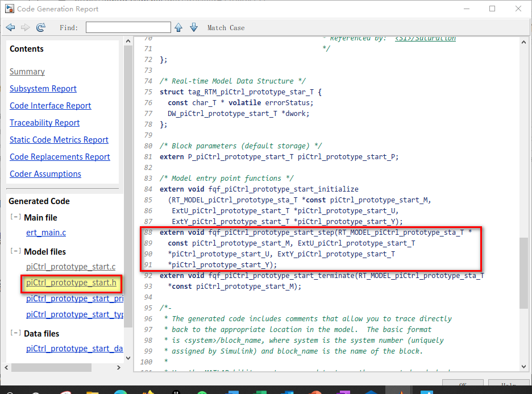Toggle the Match Case option
Viewport: 532px width, 394px height.
click(226, 28)
